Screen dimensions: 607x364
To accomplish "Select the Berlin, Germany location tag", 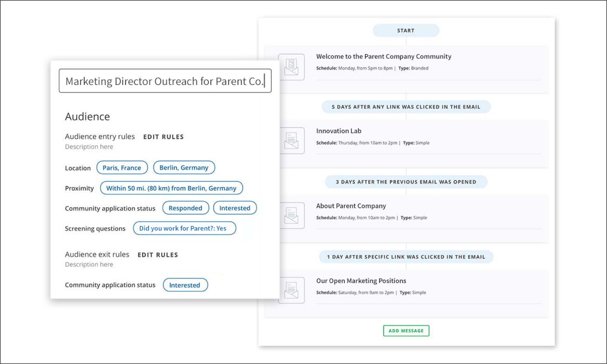I will 184,168.
